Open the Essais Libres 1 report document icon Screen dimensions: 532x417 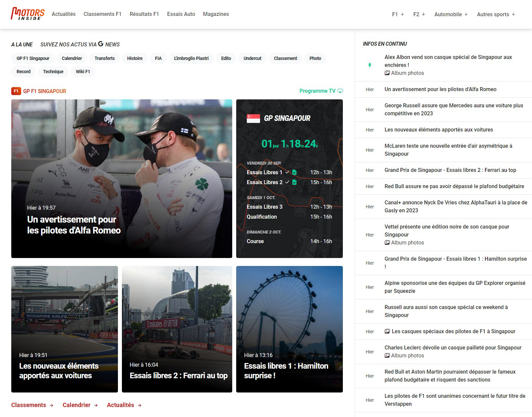pyautogui.click(x=294, y=172)
